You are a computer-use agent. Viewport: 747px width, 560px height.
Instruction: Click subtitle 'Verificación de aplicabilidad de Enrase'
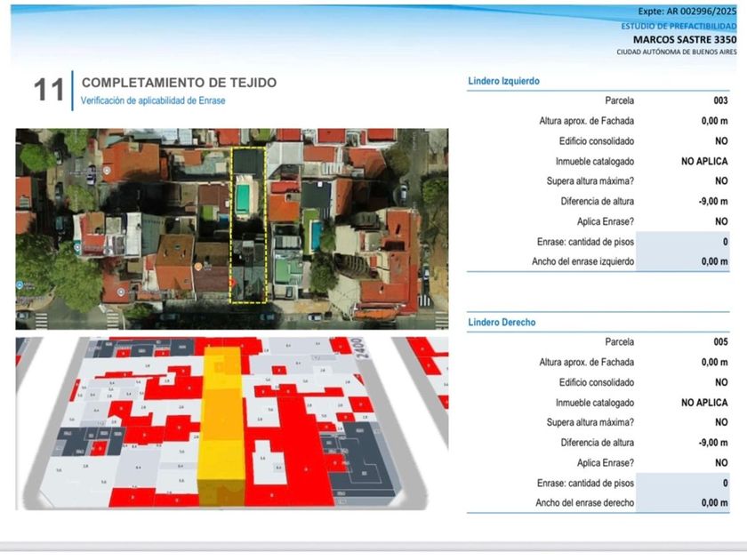[153, 100]
